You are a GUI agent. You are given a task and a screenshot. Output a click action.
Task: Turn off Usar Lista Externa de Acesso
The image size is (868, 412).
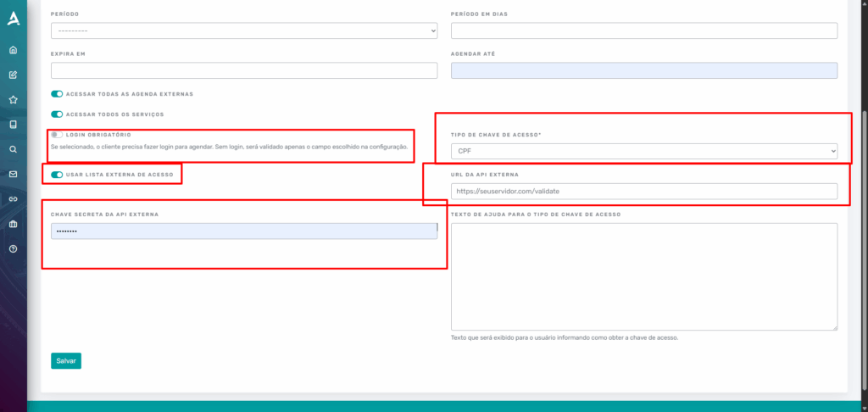point(57,175)
